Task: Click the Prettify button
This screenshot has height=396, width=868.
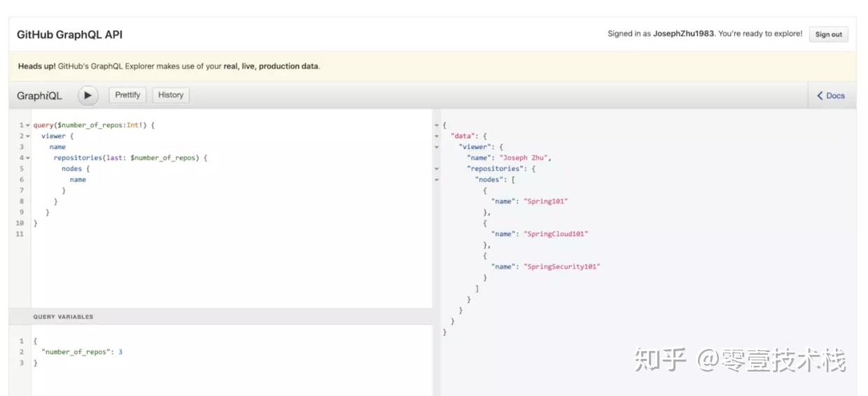Action: (x=127, y=95)
